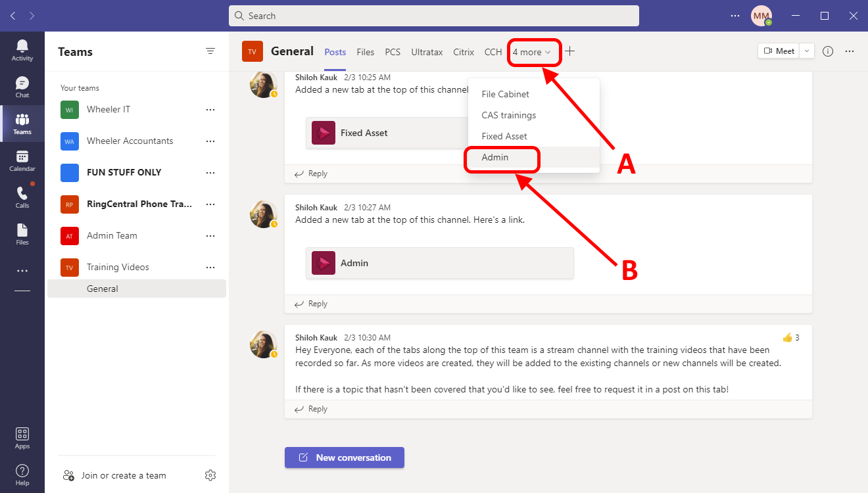
Task: Open more options for Training Videos
Action: [x=210, y=268]
